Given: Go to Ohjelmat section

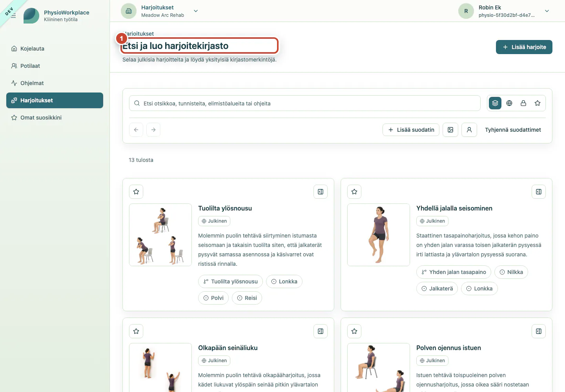Looking at the screenshot, I should click(x=55, y=83).
